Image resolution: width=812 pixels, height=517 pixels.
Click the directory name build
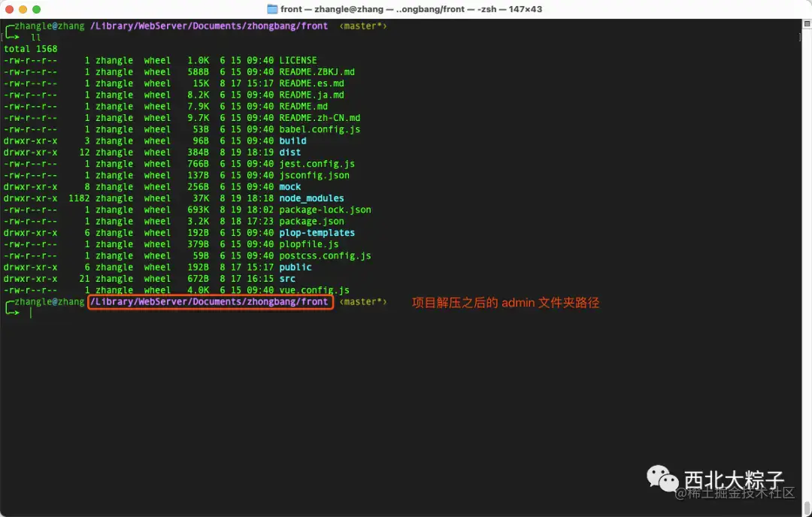292,141
